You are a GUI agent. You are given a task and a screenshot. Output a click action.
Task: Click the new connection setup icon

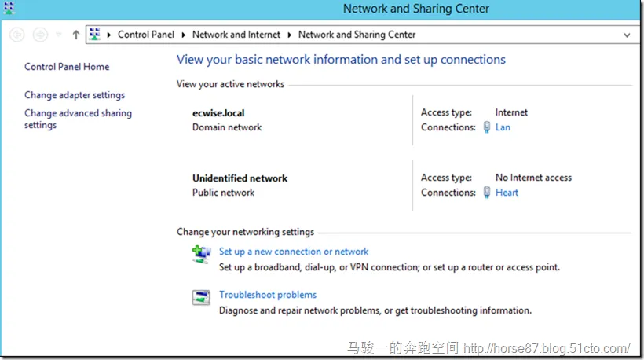[x=202, y=253]
